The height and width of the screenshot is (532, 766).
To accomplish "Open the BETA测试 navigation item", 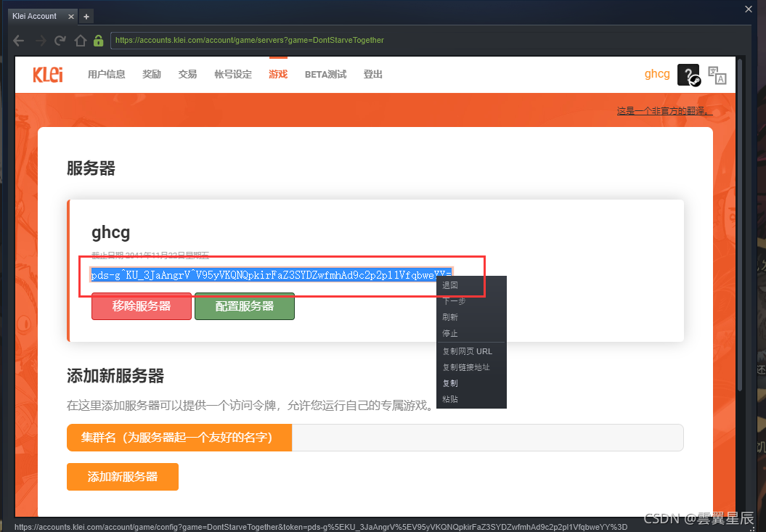I will pos(325,74).
